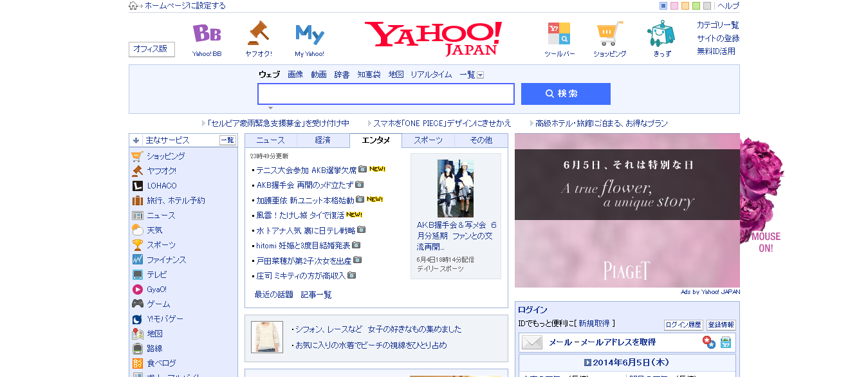The height and width of the screenshot is (377, 868).
Task: Click the 2014年6月5日(木) calendar header
Action: pos(627,363)
